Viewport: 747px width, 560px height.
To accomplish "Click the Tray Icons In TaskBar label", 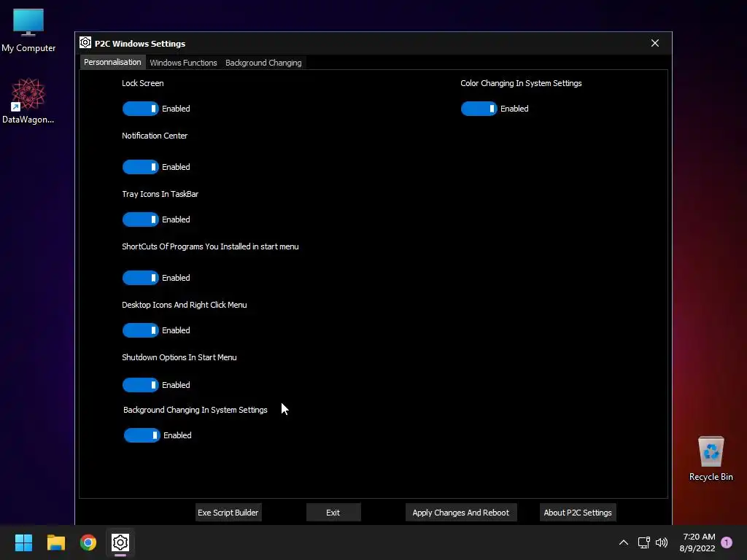I will point(160,194).
